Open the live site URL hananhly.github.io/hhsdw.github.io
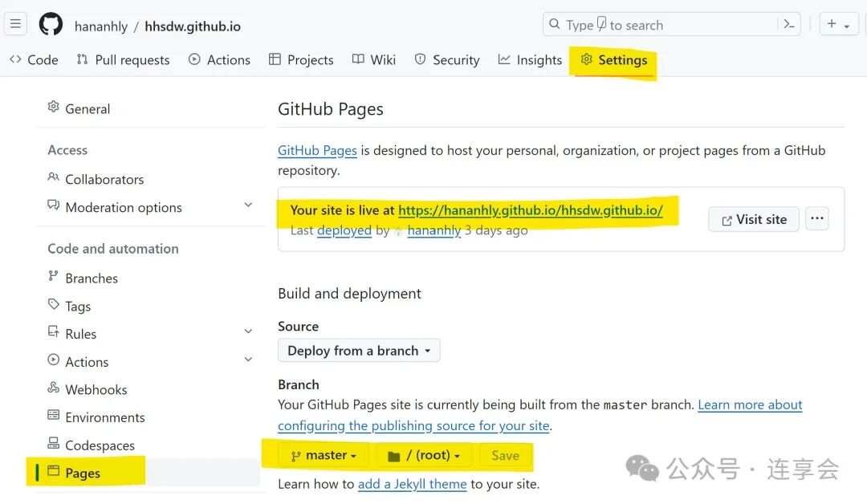 [x=531, y=210]
